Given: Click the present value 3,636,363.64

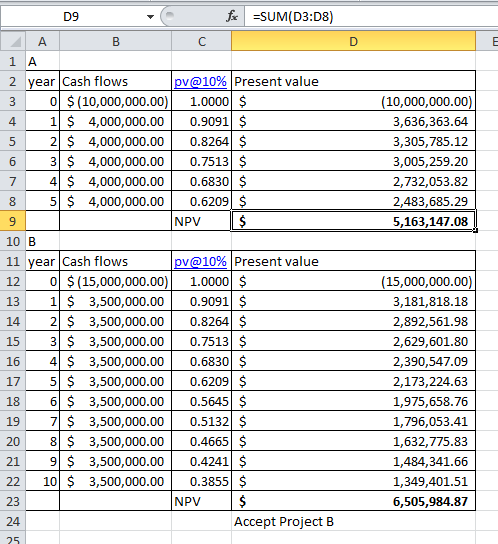Looking at the screenshot, I should (353, 121).
